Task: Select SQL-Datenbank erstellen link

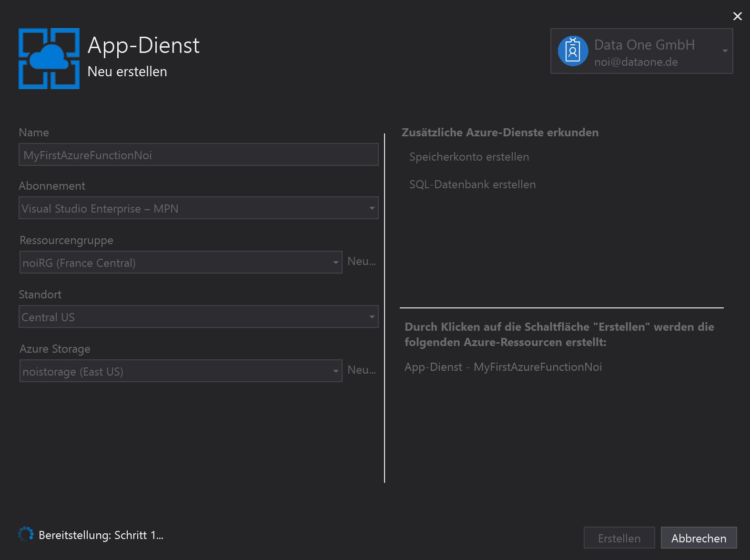Action: (472, 184)
